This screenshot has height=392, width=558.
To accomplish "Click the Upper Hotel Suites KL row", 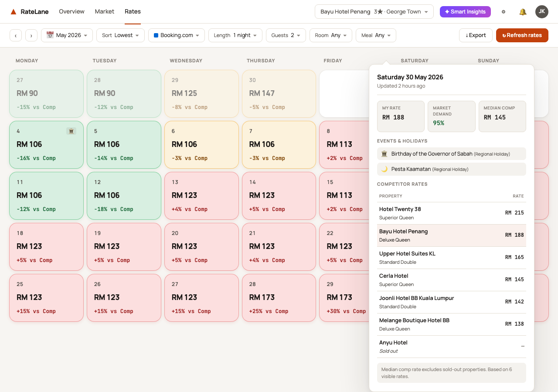I will click(452, 258).
